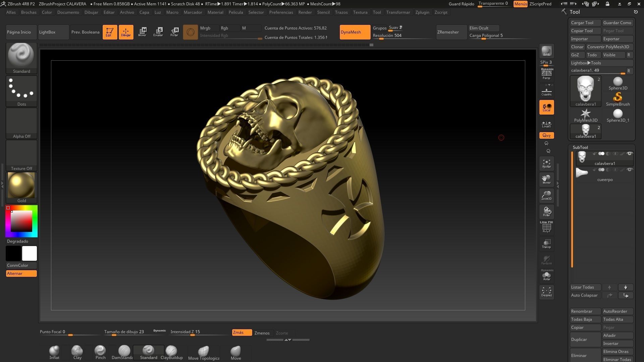Toggle the DynaMesh button
The image size is (644, 362).
point(355,32)
